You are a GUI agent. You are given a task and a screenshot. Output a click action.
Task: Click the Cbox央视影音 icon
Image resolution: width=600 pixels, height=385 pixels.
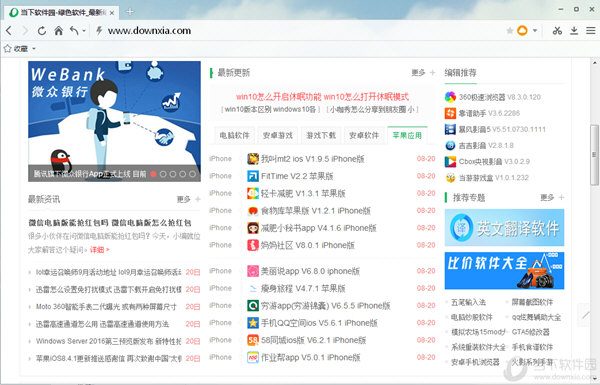(450, 162)
